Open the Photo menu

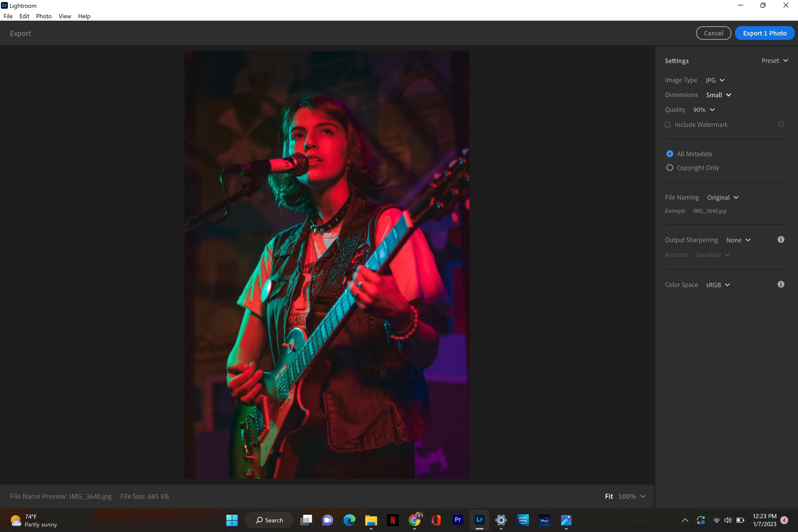click(x=44, y=16)
